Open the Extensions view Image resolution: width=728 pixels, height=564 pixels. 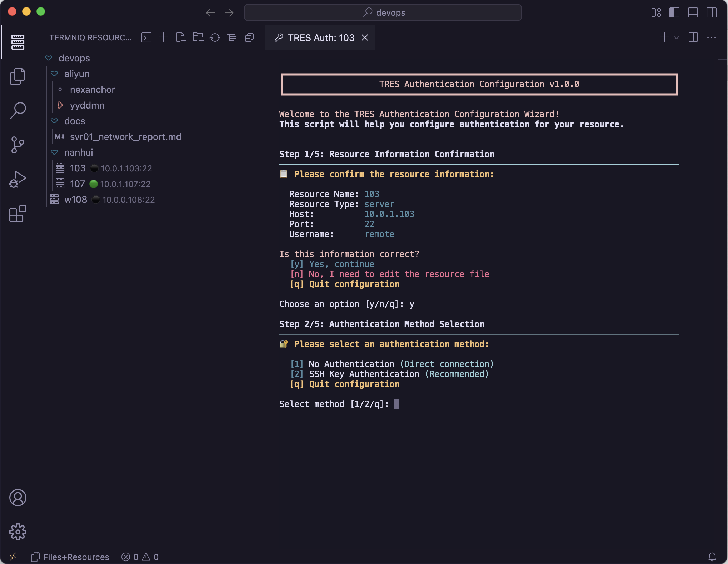coord(18,214)
